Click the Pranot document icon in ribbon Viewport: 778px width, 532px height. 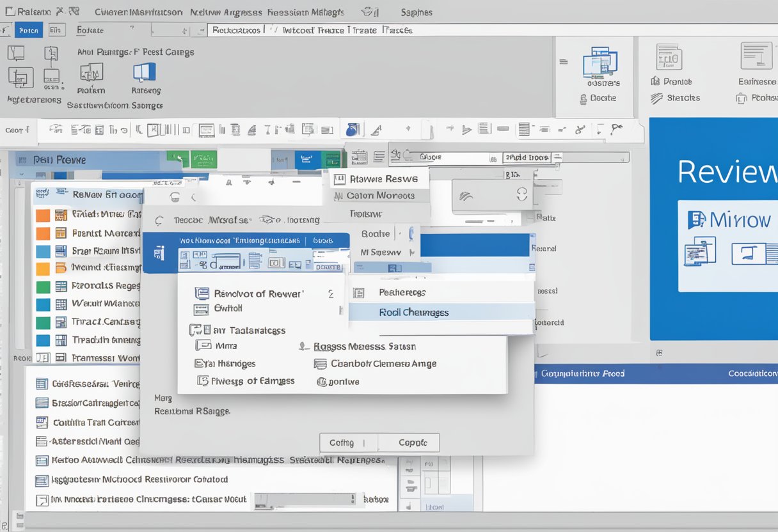click(669, 57)
